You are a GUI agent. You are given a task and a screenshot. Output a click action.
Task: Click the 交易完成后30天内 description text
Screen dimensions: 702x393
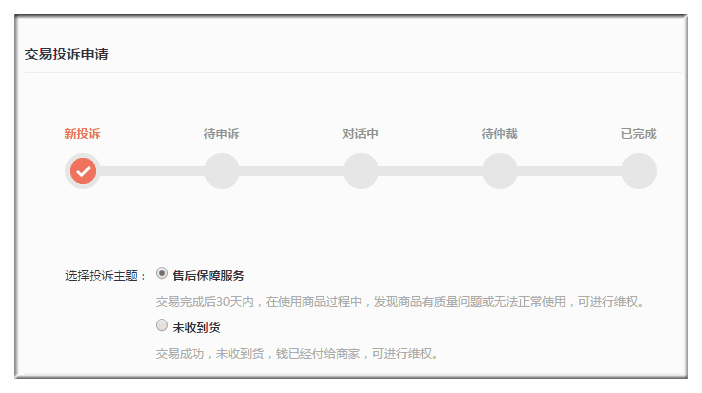point(400,302)
